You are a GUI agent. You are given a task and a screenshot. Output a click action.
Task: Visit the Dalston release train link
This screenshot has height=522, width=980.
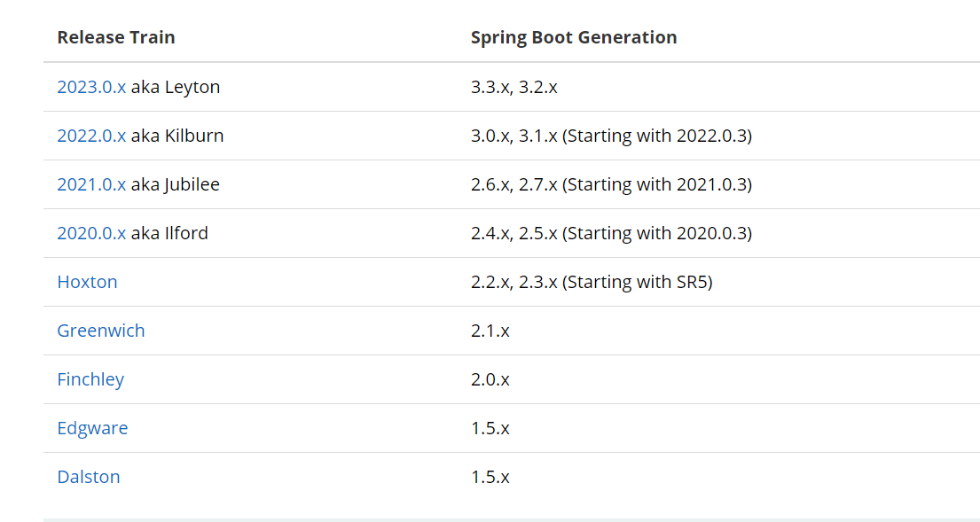click(89, 477)
